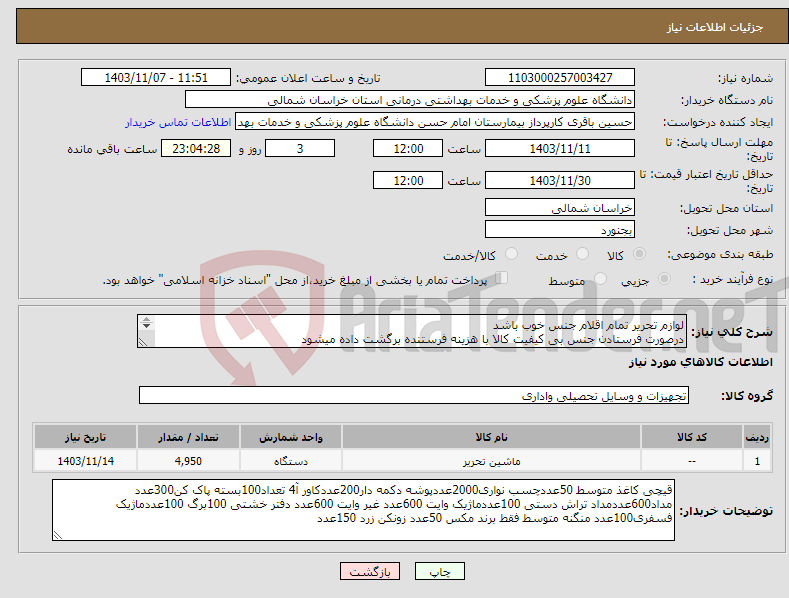
Task: Click the request creator field
Action: [x=435, y=122]
